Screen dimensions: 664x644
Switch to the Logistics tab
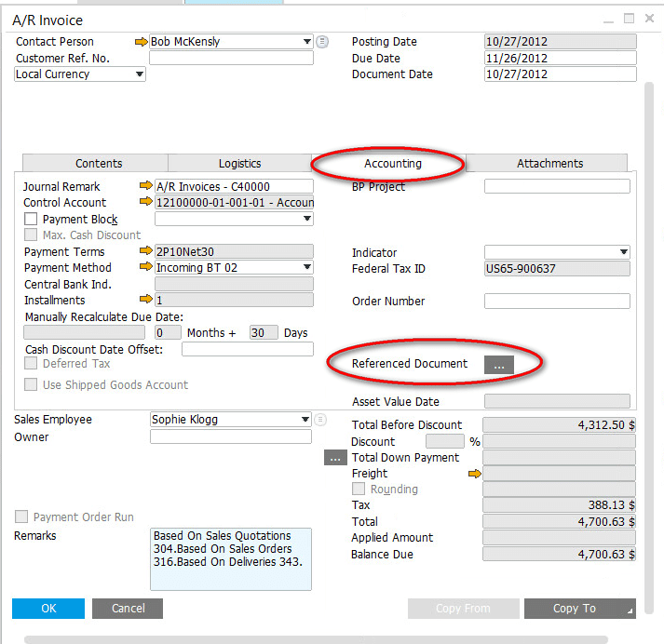click(x=239, y=164)
